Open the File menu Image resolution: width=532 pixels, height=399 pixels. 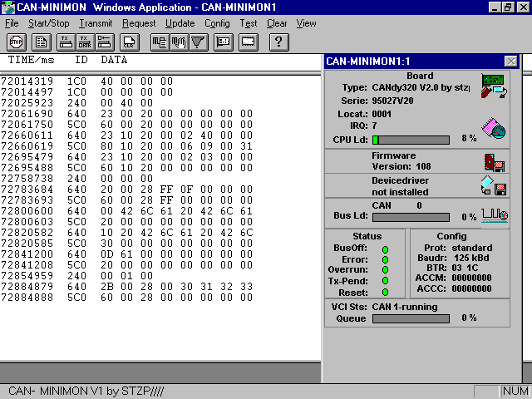click(x=12, y=23)
